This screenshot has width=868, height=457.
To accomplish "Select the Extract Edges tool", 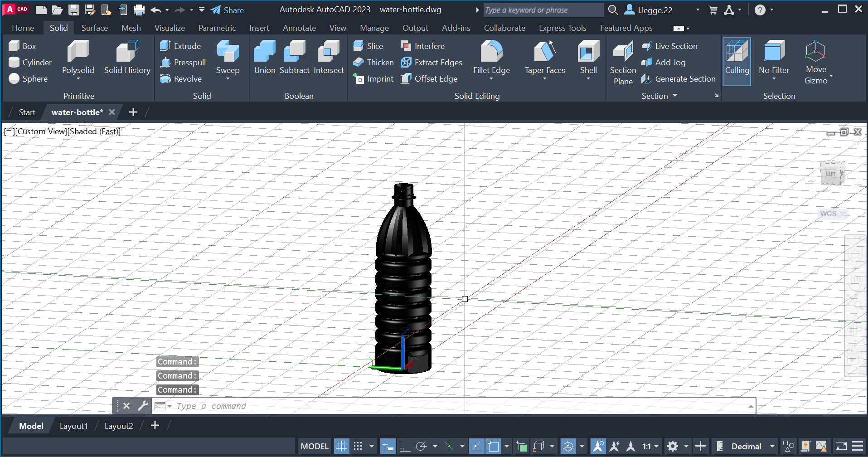I will 432,62.
